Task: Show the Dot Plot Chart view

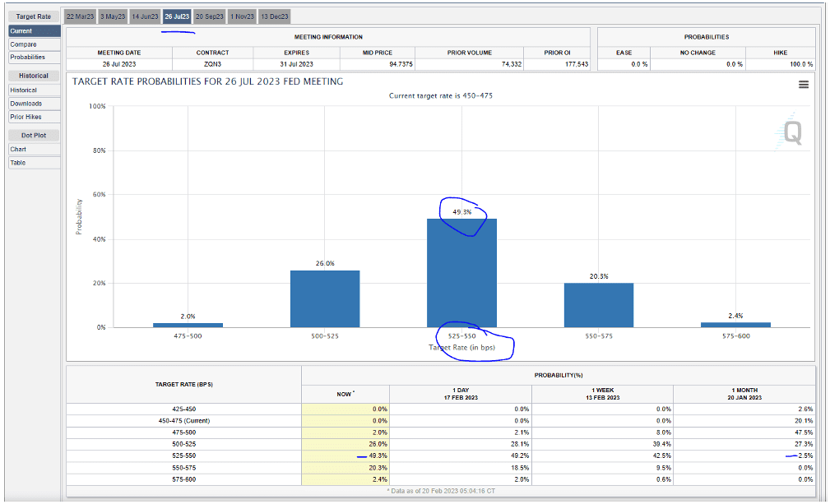Action: click(x=34, y=150)
